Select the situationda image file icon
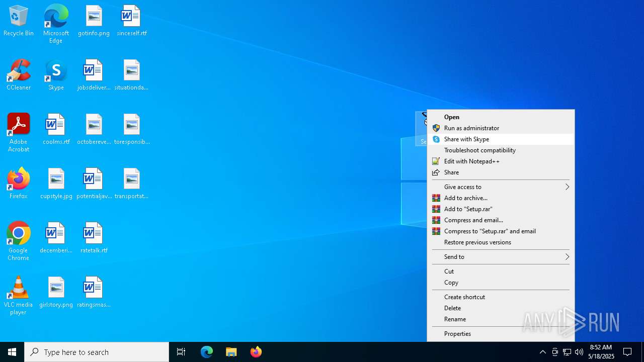The image size is (644, 362). [131, 75]
